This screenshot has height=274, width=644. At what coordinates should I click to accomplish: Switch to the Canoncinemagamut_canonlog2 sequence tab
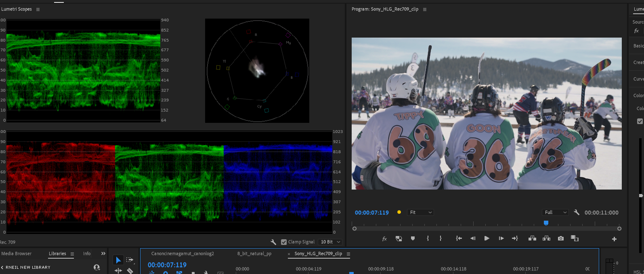coord(183,254)
